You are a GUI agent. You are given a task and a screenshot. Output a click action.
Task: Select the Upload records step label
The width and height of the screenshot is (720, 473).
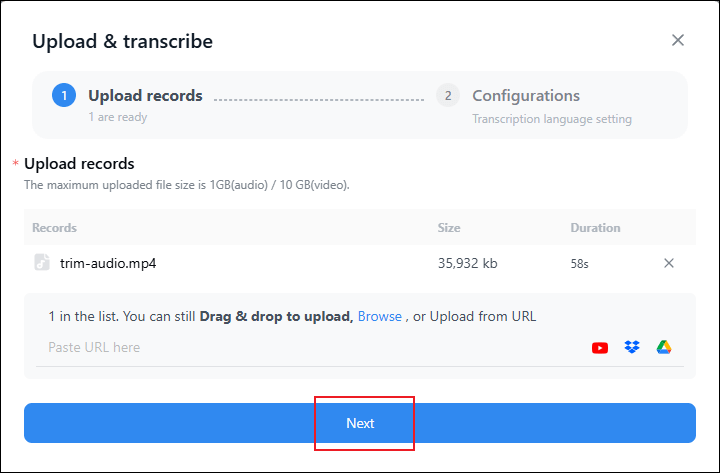point(145,96)
